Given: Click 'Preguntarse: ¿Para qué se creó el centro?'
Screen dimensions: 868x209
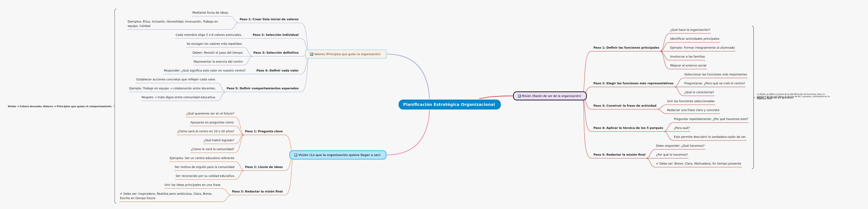Looking at the screenshot, I should (x=714, y=84).
